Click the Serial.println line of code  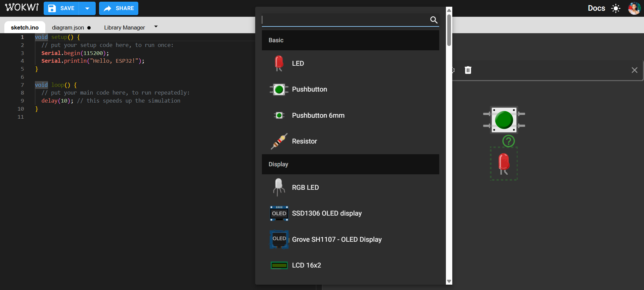93,61
